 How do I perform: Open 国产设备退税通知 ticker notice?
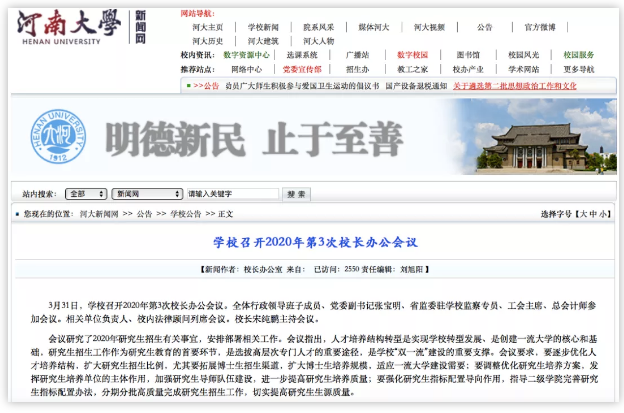[416, 86]
